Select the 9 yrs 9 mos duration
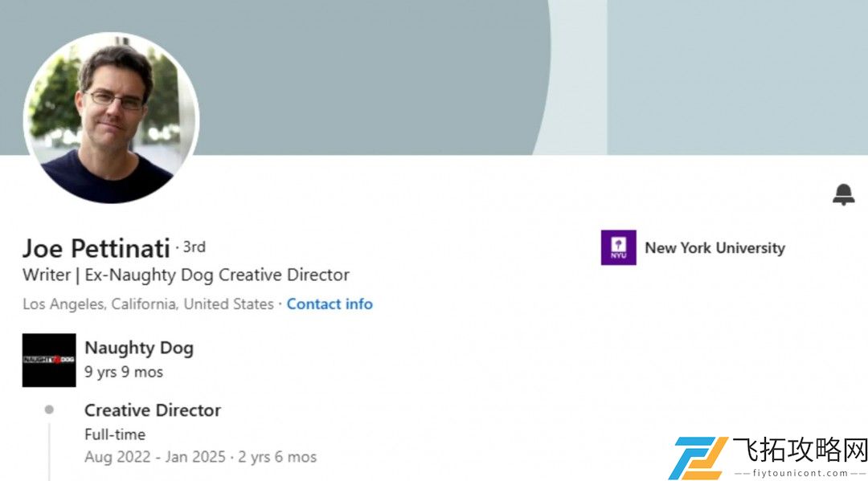This screenshot has height=481, width=868. (x=124, y=372)
